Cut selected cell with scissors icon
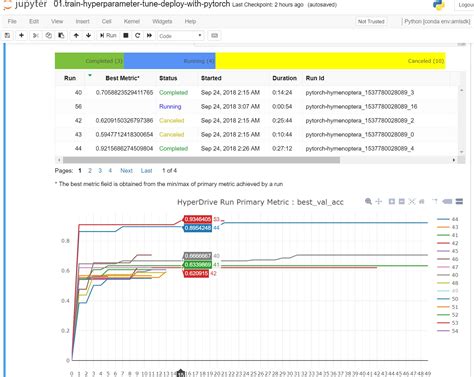474x377 pixels. [36, 35]
